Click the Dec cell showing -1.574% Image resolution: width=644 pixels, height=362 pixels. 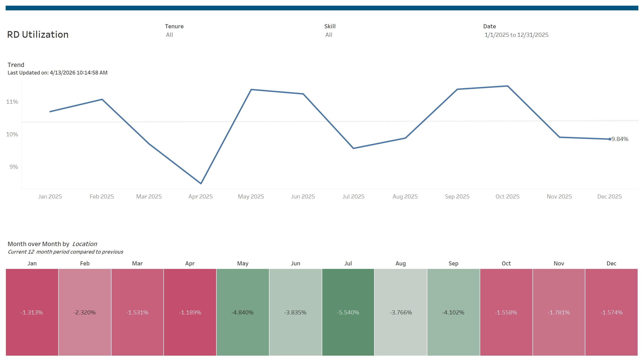[611, 312]
